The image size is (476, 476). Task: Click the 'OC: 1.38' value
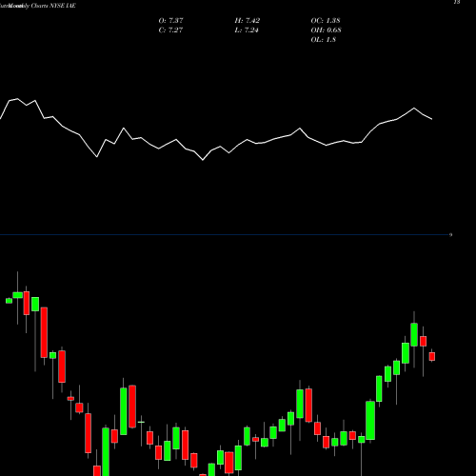tap(326, 21)
